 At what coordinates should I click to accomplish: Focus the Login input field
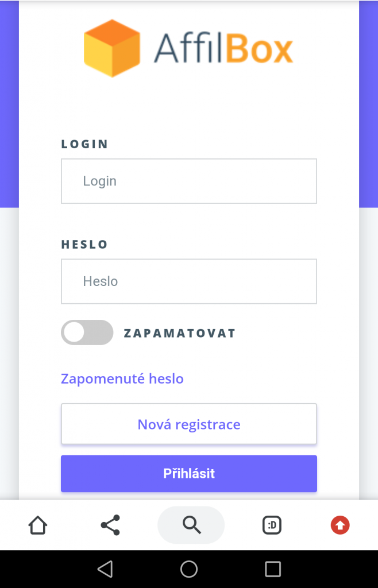tap(189, 181)
